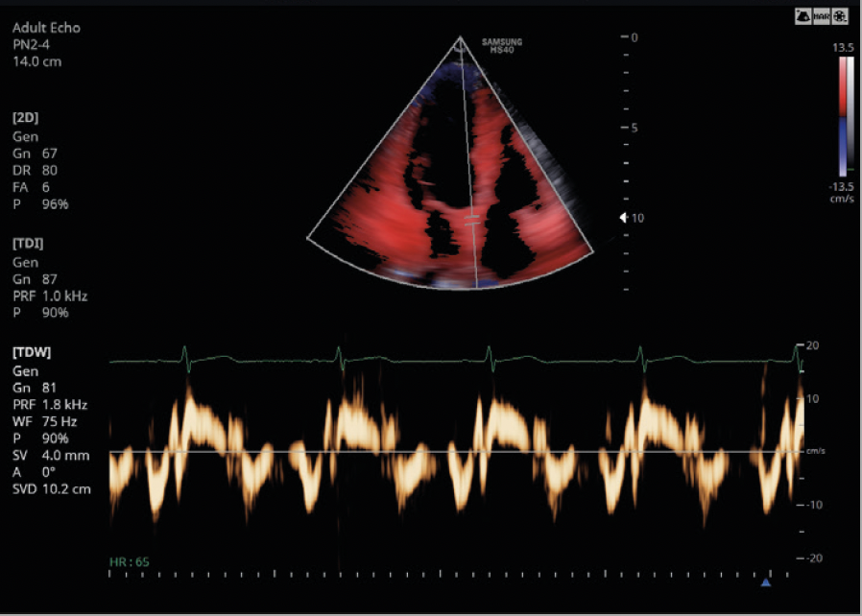Click the '-13.5 cm/s' lower velocity limit
This screenshot has height=616, width=862.
[842, 192]
